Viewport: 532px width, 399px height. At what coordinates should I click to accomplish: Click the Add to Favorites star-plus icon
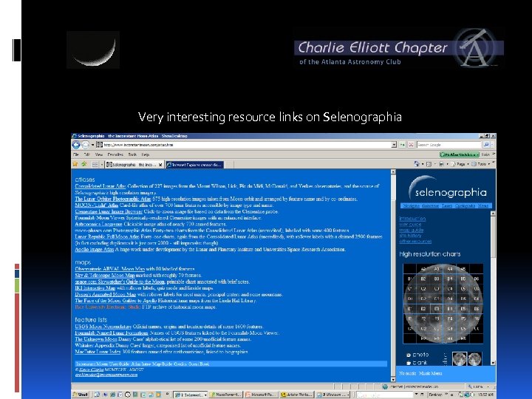[x=83, y=164]
